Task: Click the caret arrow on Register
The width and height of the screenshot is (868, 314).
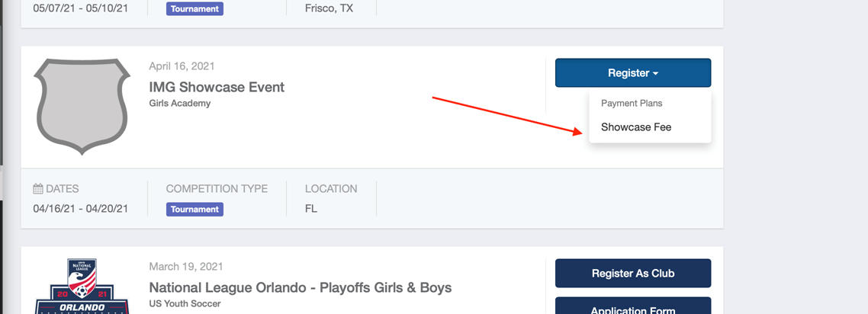Action: (655, 73)
